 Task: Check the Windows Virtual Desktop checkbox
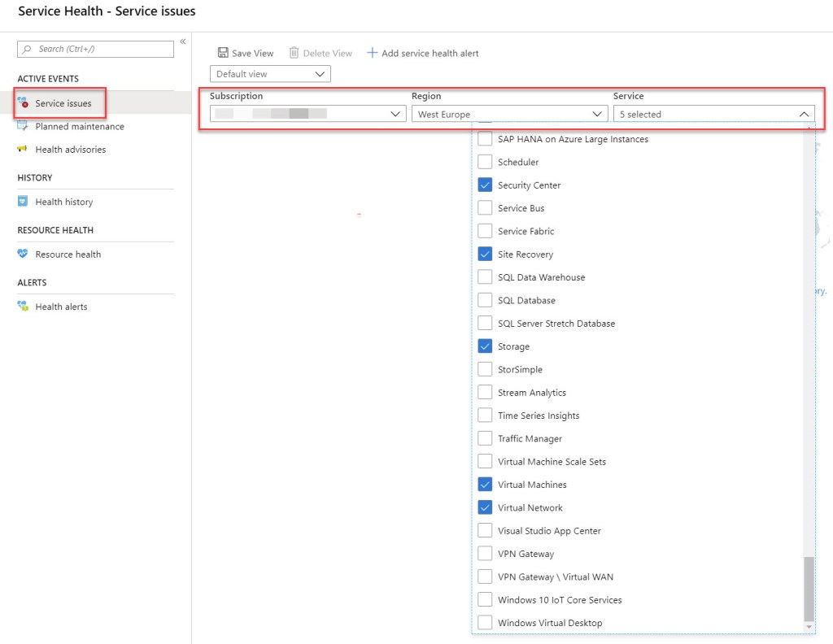(485, 623)
